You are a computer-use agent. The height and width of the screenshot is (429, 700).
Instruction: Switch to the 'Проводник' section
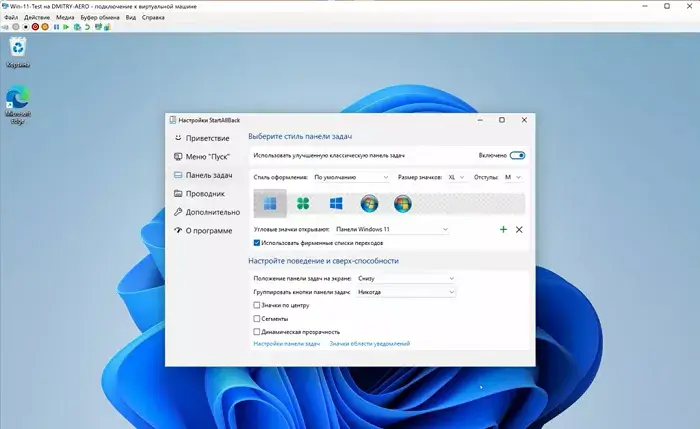click(204, 193)
